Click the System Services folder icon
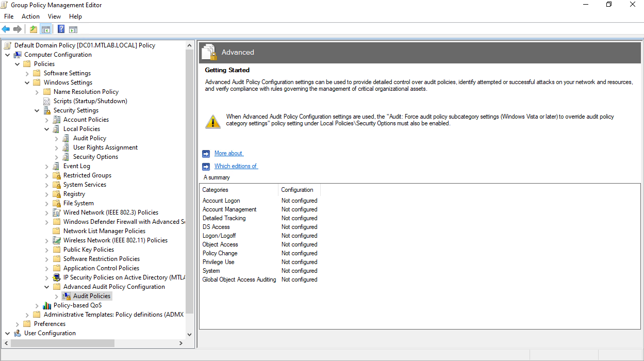Screen dimensions: 644x361 (57, 185)
